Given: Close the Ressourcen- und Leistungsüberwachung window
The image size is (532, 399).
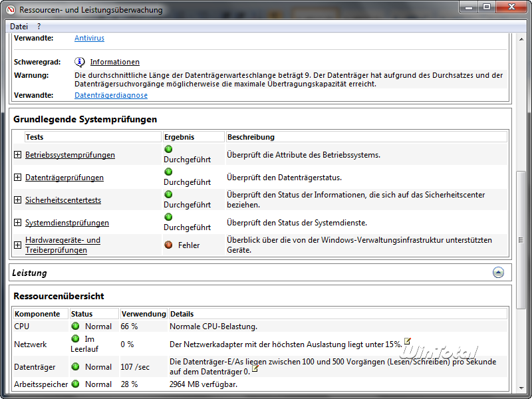Looking at the screenshot, I should 512,7.
